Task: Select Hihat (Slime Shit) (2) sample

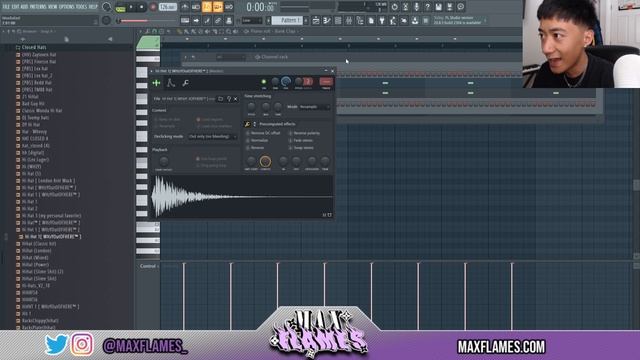Action: click(x=42, y=271)
